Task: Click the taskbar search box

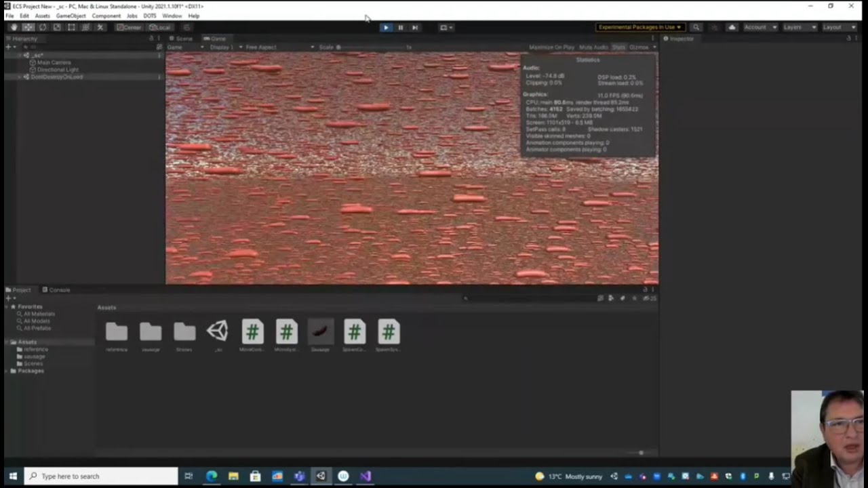Action: (102, 476)
